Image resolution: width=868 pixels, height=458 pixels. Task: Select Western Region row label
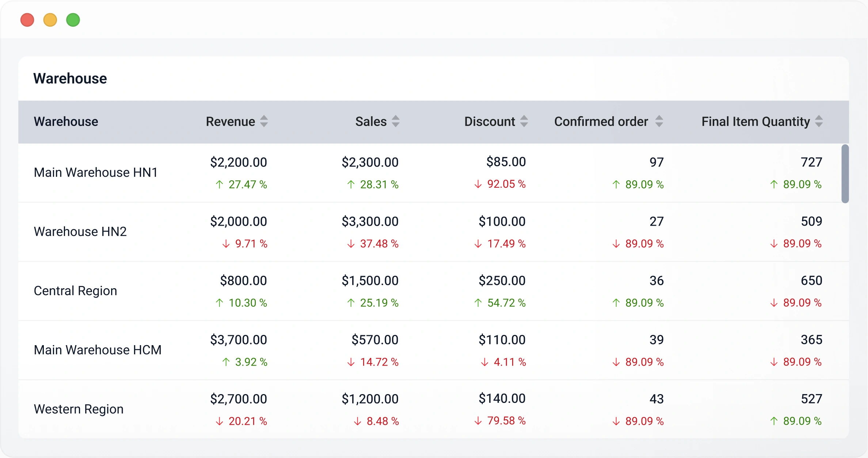79,409
